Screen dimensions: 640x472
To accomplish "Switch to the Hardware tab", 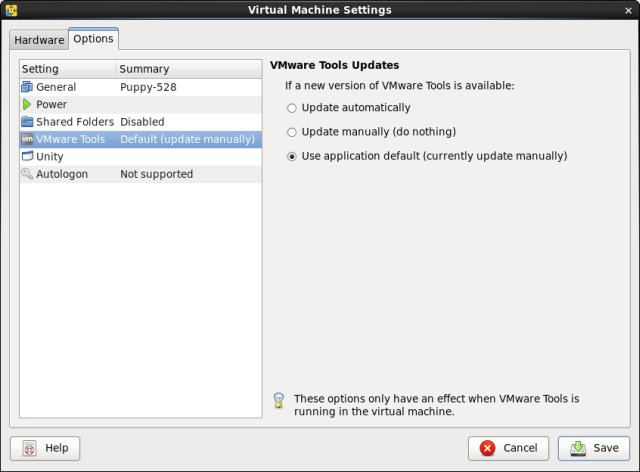I will coord(39,40).
